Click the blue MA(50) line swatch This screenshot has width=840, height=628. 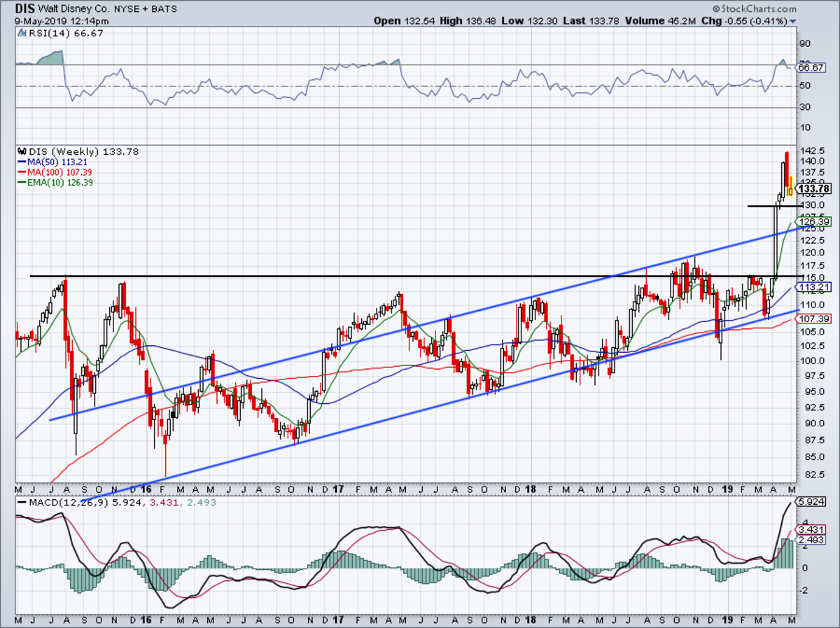[x=21, y=162]
